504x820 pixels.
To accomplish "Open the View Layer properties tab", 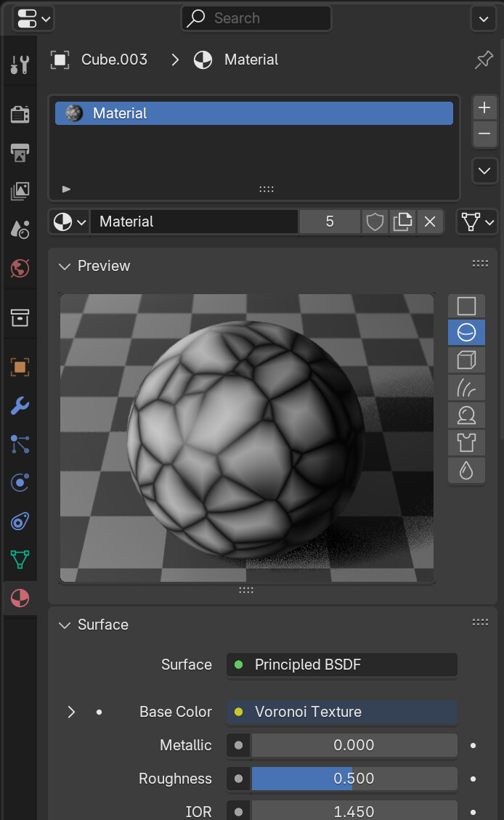I will 20,191.
